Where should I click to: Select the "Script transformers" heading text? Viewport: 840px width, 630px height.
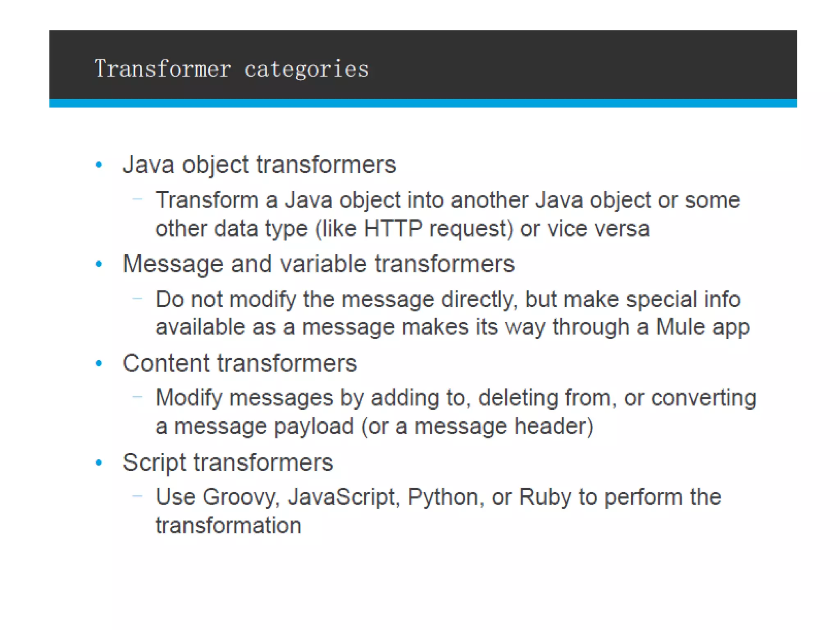click(228, 463)
